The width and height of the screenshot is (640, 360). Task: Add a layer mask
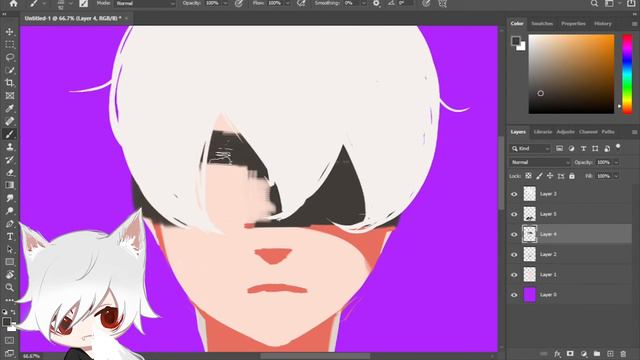point(570,353)
